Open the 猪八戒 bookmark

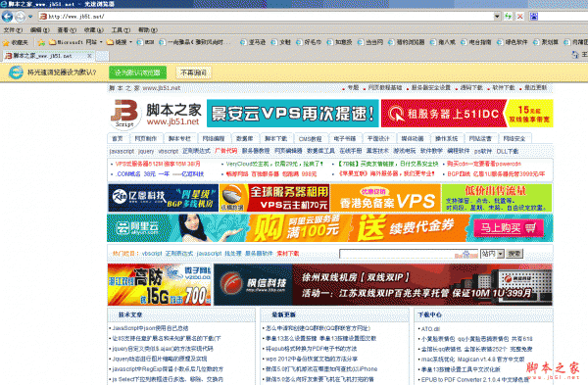443,42
